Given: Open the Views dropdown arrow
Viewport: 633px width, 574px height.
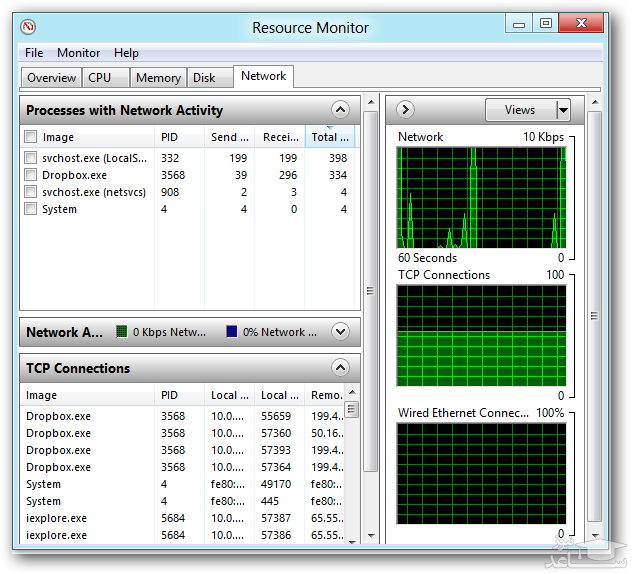Looking at the screenshot, I should pos(563,110).
